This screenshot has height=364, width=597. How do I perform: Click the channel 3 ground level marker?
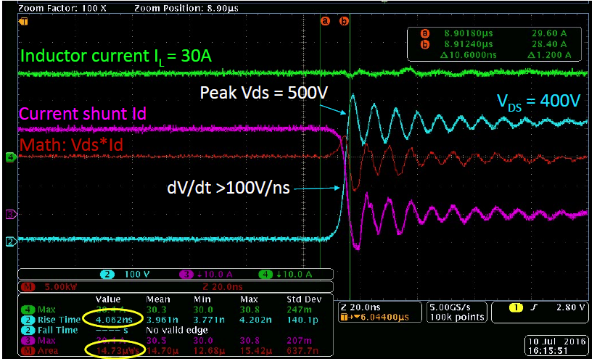pos(11,215)
